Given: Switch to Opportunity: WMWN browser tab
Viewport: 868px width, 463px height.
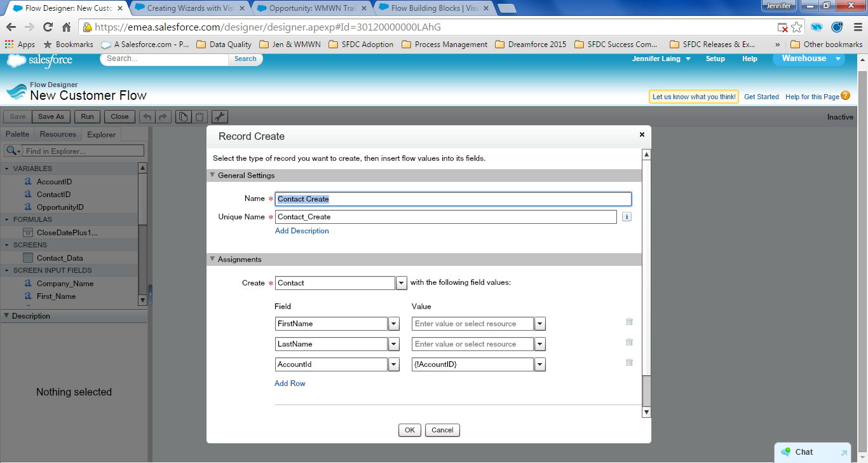Looking at the screenshot, I should click(311, 8).
